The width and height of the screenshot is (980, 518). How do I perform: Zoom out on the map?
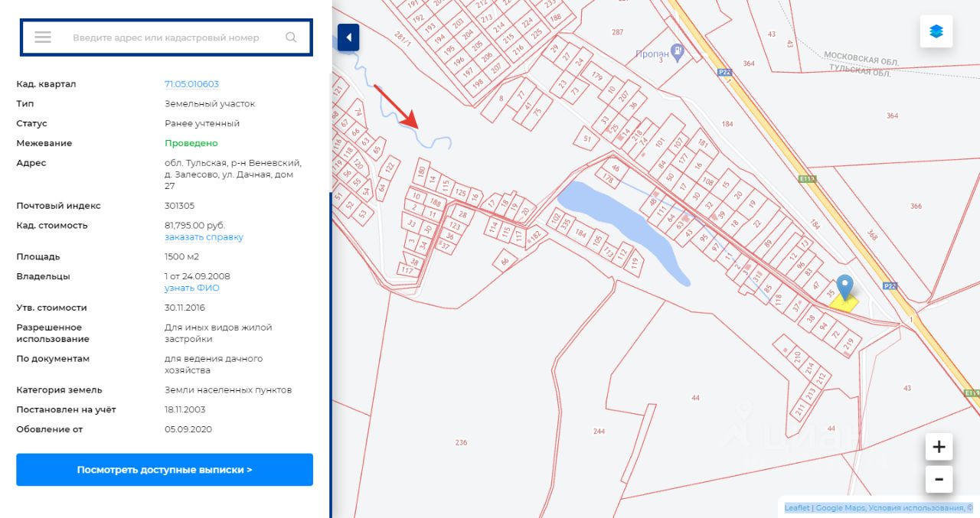tap(939, 480)
